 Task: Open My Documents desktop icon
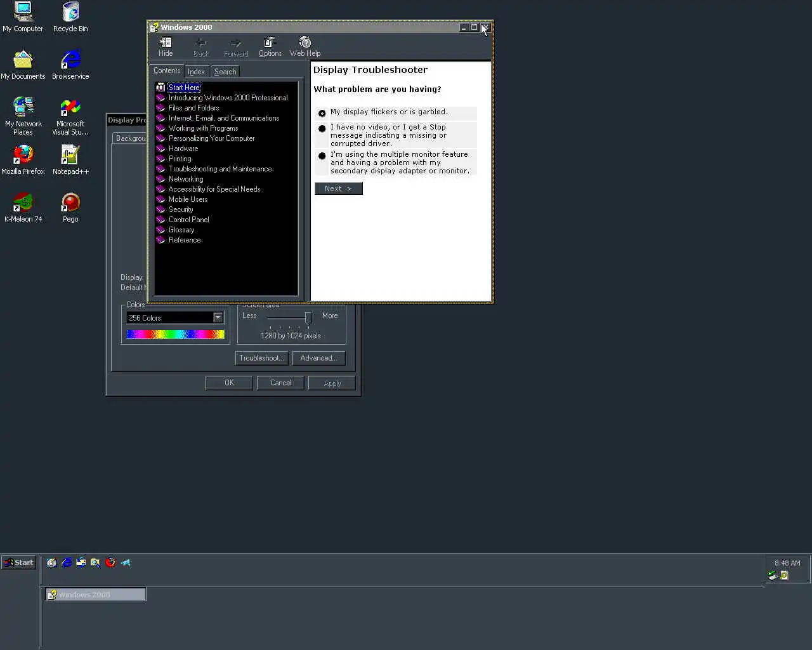(23, 65)
